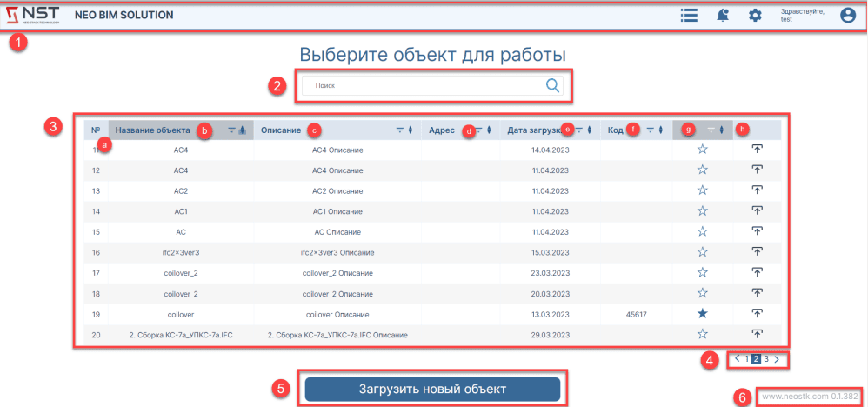Click upload icon for ifc2x3ver3 row
Image resolution: width=868 pixels, height=407 pixels.
pyautogui.click(x=757, y=252)
